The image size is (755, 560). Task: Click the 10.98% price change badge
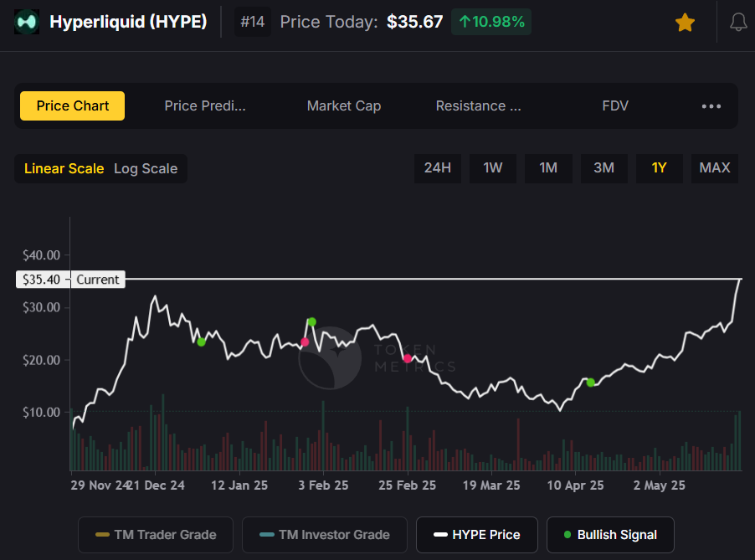[x=491, y=22]
